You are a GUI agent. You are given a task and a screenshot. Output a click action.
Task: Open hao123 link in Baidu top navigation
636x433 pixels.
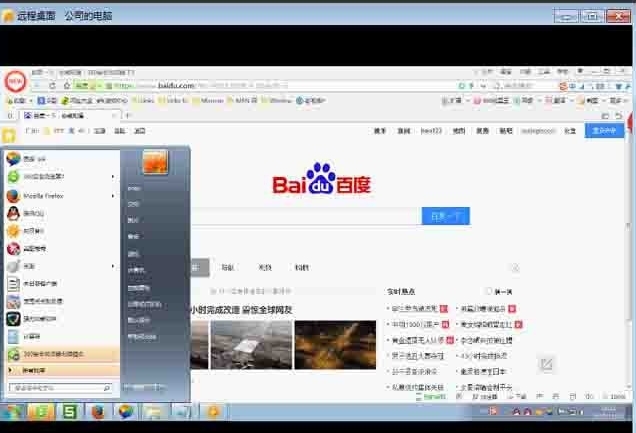(431, 131)
